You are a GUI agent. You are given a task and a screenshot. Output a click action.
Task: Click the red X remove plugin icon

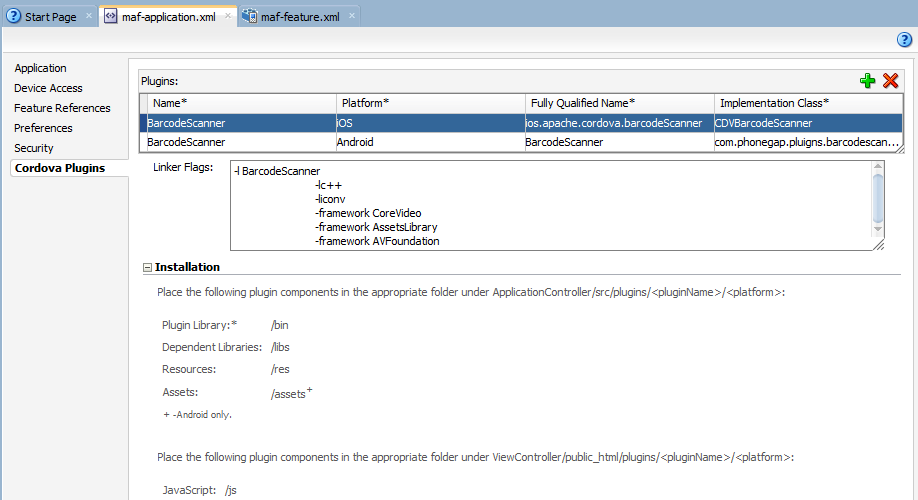pos(890,81)
